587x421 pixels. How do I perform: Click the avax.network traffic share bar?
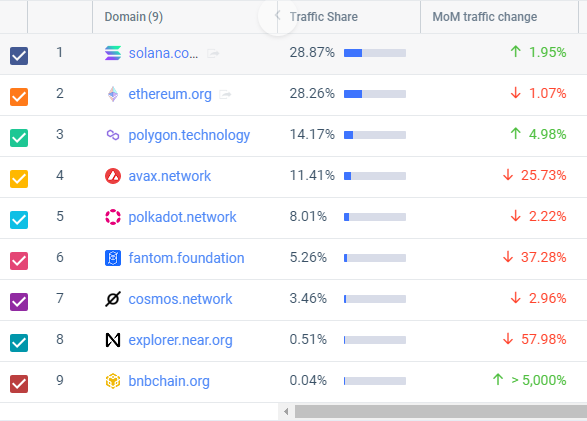(375, 176)
